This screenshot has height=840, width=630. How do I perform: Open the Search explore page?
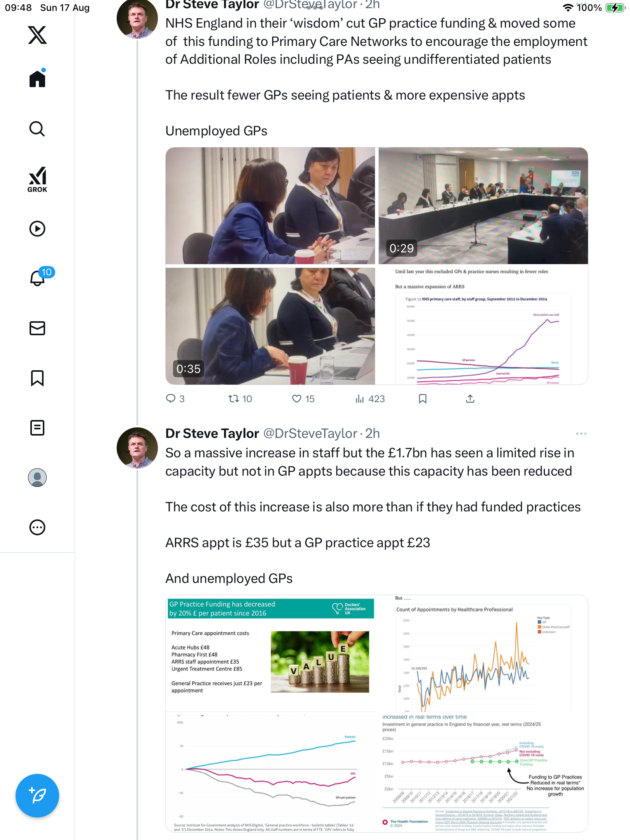(37, 129)
